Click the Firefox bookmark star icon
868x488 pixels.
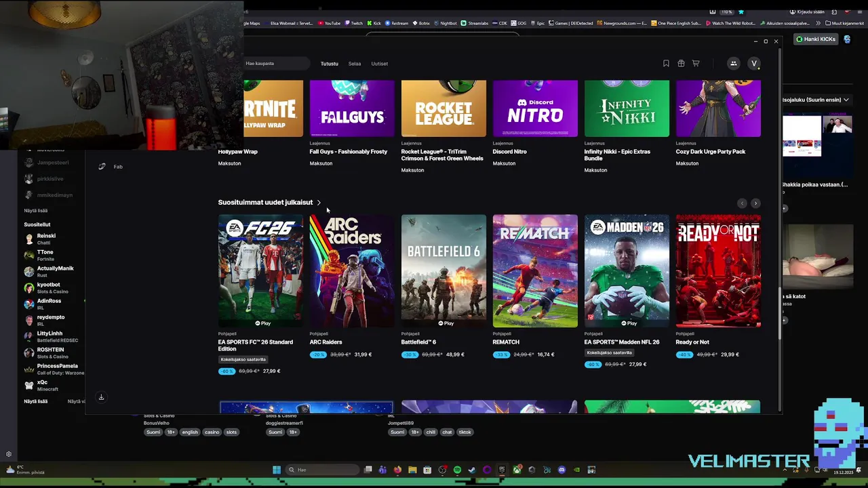tap(741, 12)
